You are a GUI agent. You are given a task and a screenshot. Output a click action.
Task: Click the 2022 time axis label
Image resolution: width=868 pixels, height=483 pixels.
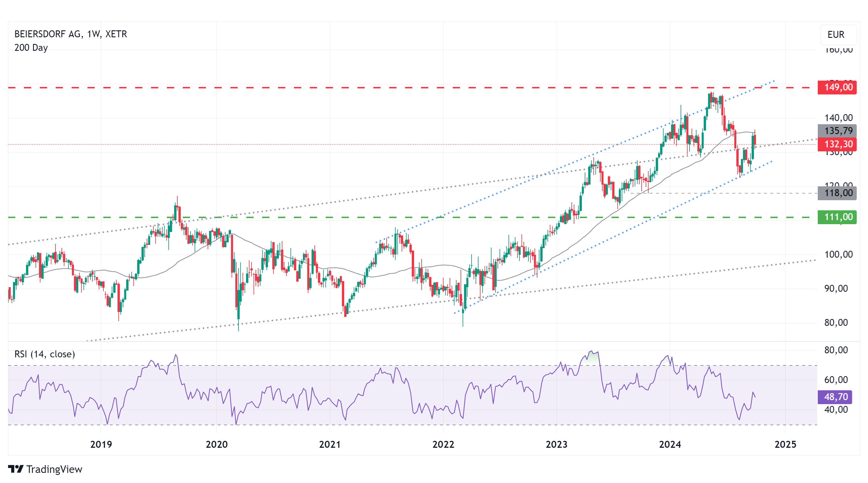click(x=443, y=445)
